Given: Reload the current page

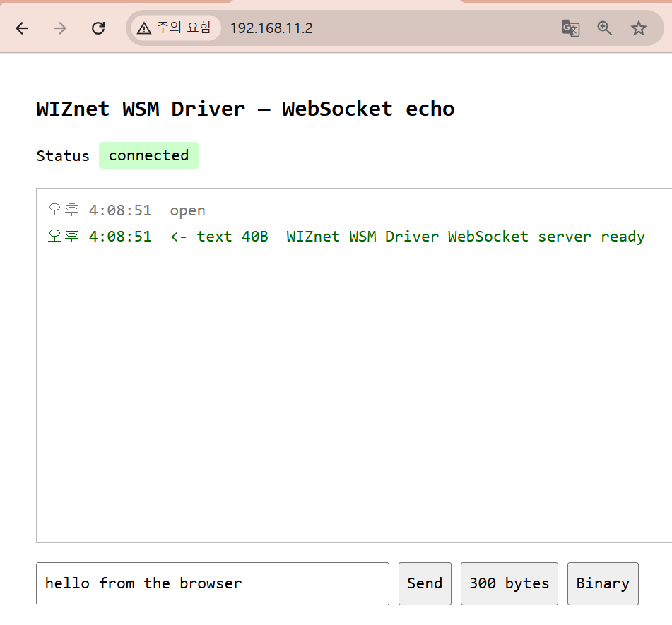Looking at the screenshot, I should tap(98, 28).
